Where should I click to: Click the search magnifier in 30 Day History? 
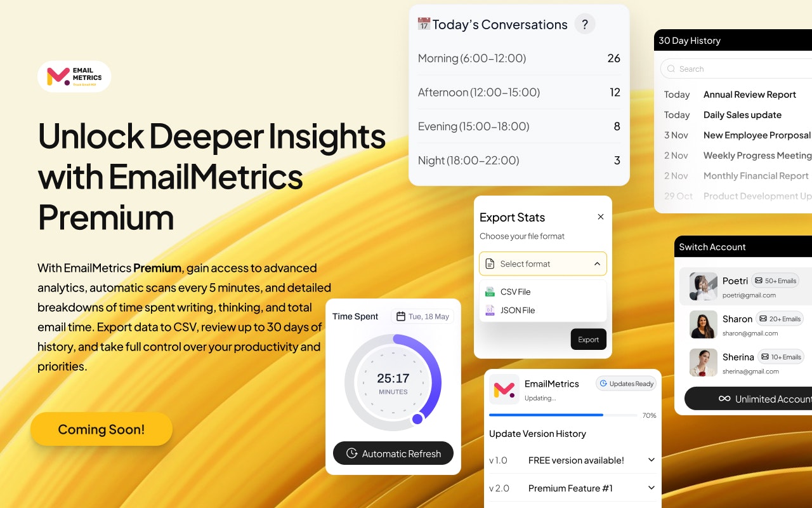[x=671, y=69]
